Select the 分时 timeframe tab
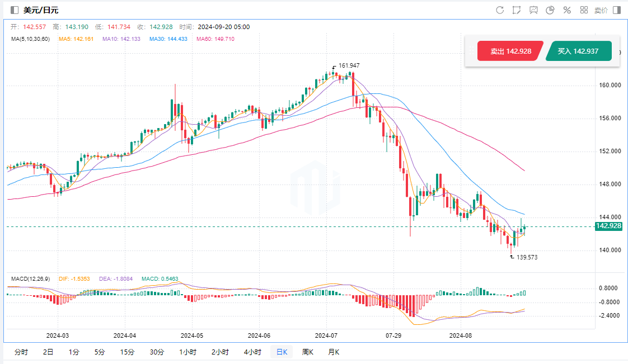This screenshot has width=628, height=364. [x=21, y=352]
